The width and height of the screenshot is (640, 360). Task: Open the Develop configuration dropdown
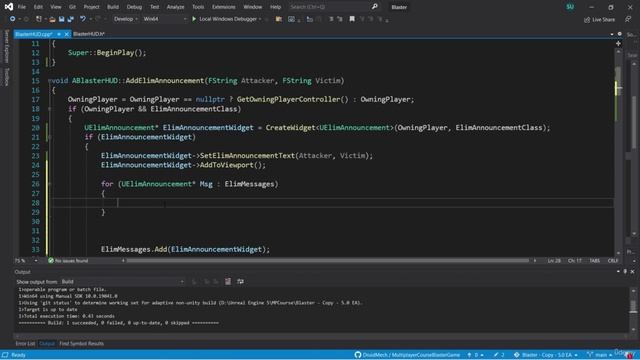click(125, 19)
